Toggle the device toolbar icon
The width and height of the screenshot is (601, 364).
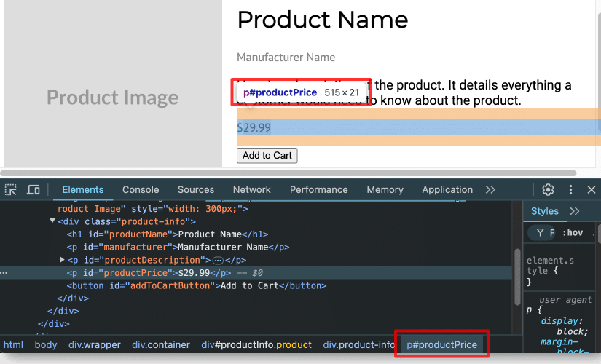(34, 190)
